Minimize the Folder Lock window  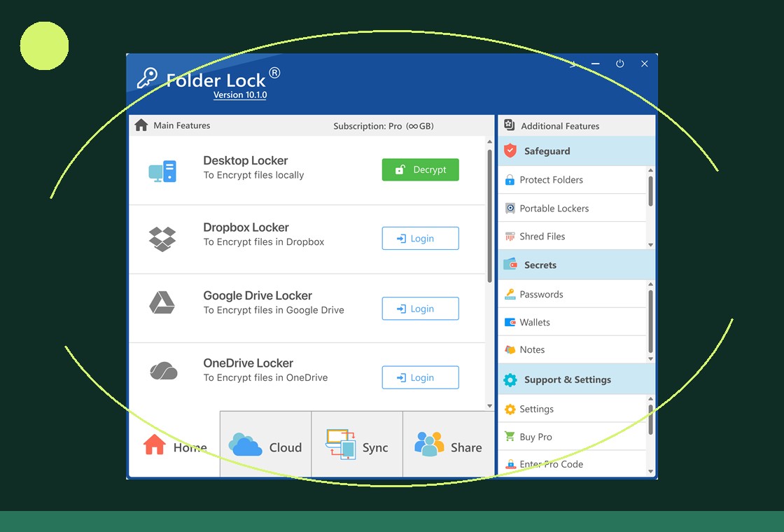pyautogui.click(x=596, y=64)
